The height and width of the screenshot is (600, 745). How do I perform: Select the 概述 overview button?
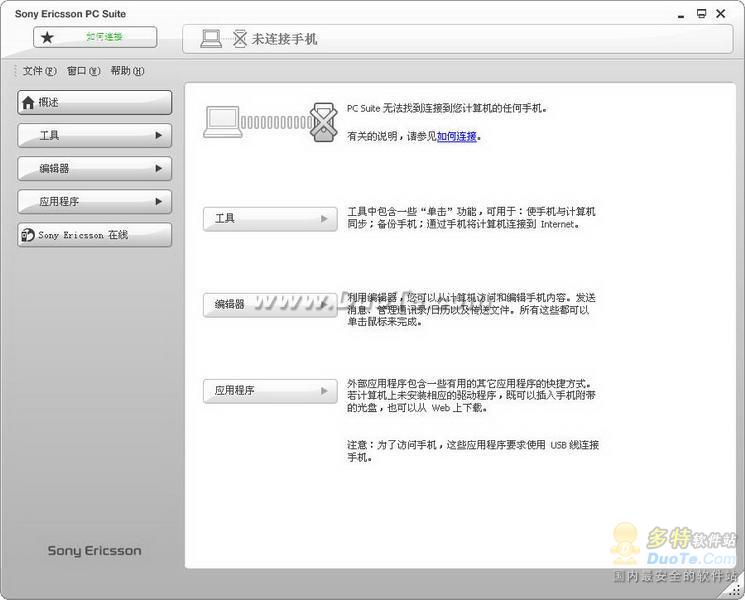95,102
